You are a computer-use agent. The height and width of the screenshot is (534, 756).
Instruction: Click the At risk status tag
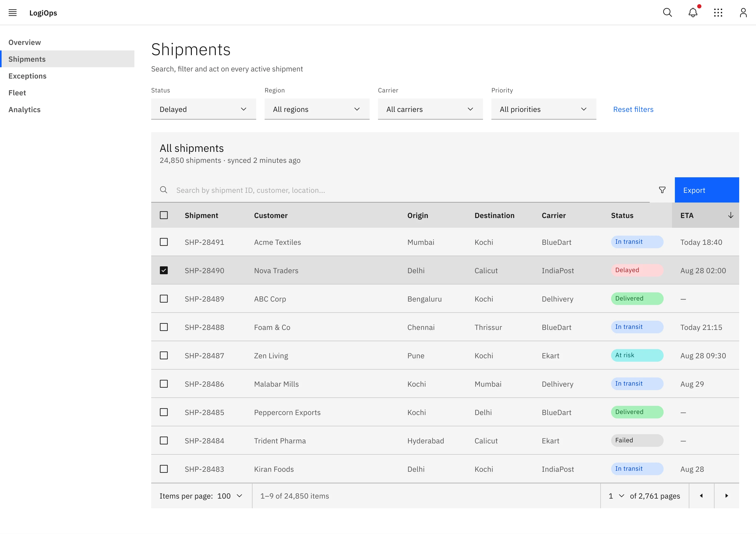coord(637,355)
